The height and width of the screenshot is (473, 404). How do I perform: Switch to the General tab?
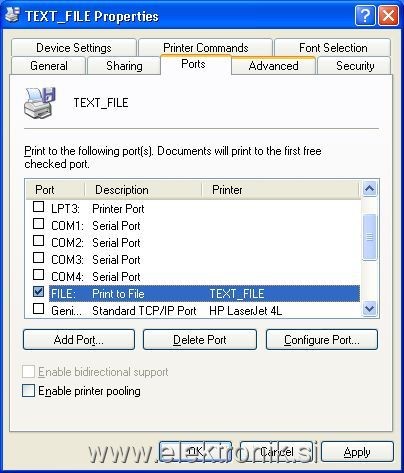point(49,66)
